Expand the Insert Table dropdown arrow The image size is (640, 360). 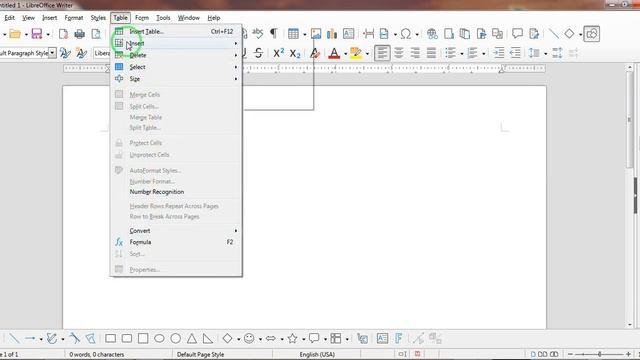click(x=304, y=34)
